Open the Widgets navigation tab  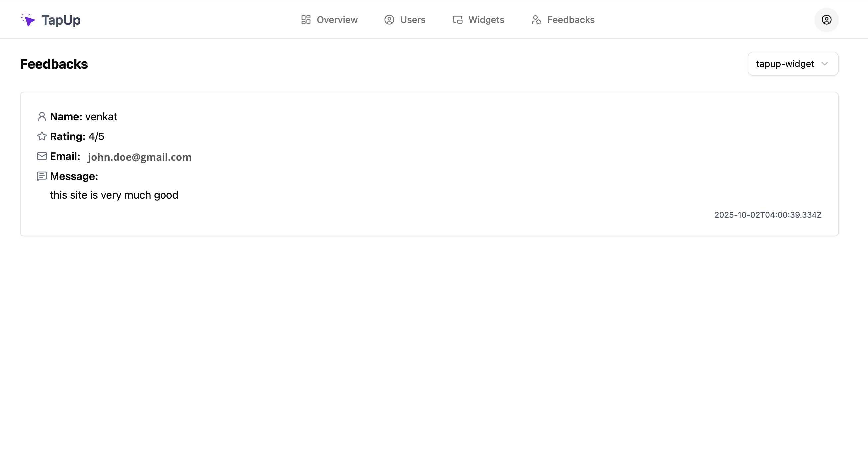(x=486, y=20)
